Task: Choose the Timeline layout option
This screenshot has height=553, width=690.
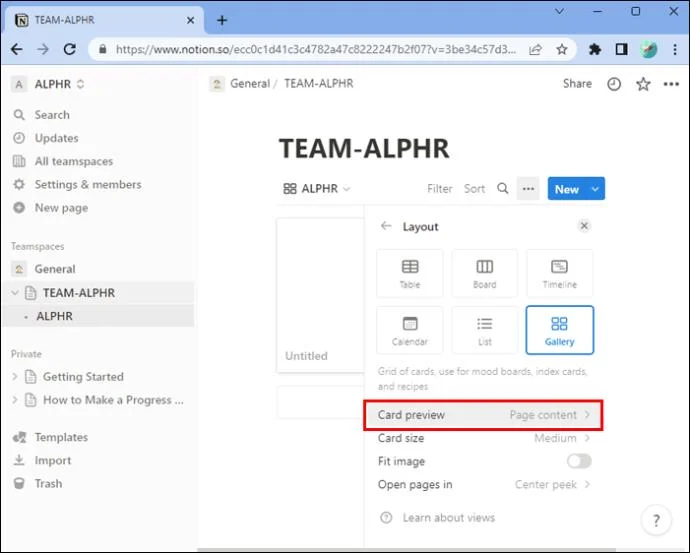Action: coord(559,273)
